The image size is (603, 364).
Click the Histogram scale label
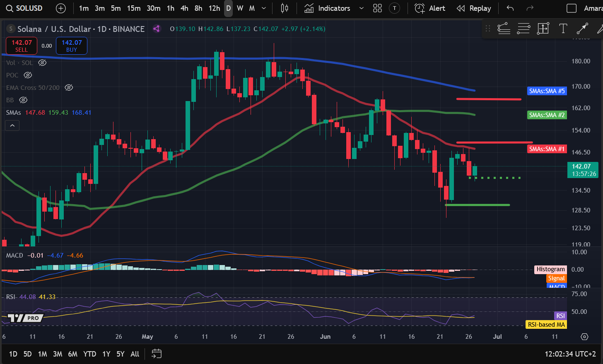(x=551, y=269)
